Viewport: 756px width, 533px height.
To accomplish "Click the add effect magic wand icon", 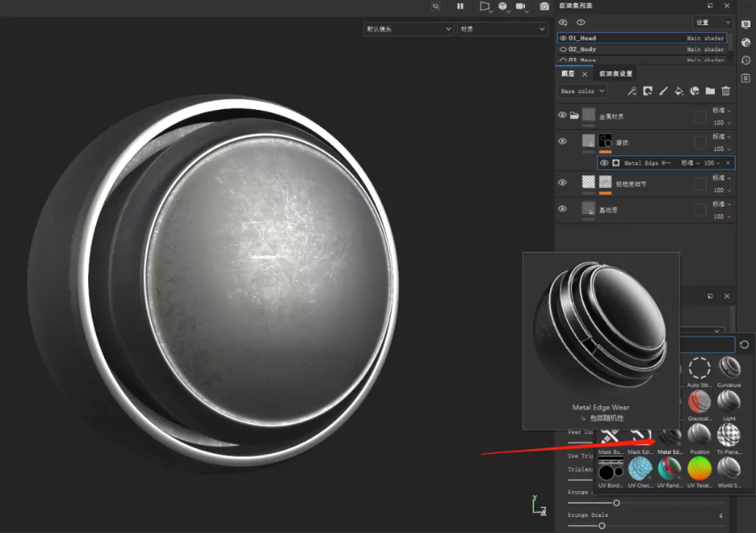I will pos(632,91).
